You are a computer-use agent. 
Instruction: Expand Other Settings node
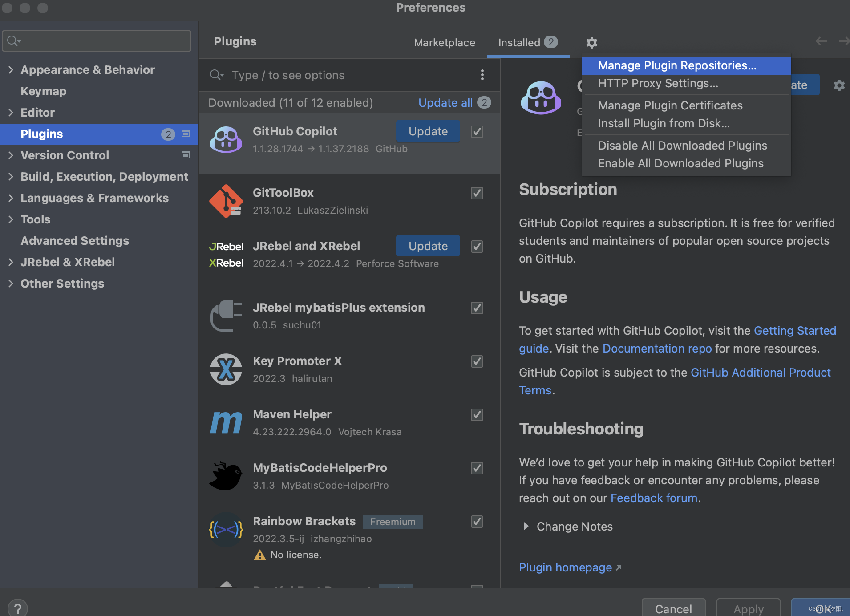[x=11, y=284]
